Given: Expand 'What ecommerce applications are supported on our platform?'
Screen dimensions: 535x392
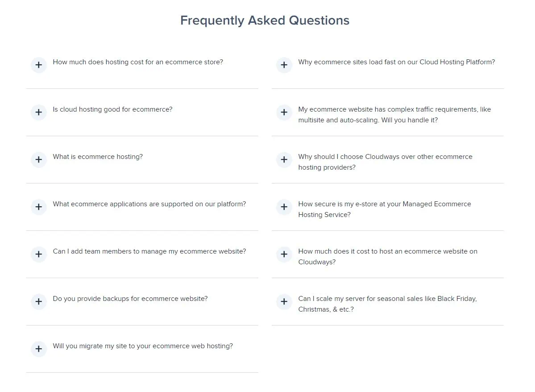Looking at the screenshot, I should coord(39,207).
